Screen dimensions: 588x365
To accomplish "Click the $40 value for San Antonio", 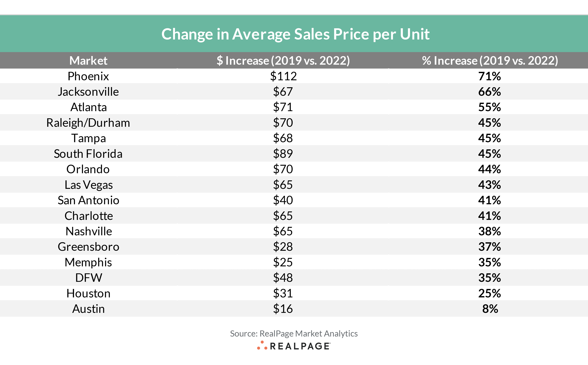I will 283,200.
